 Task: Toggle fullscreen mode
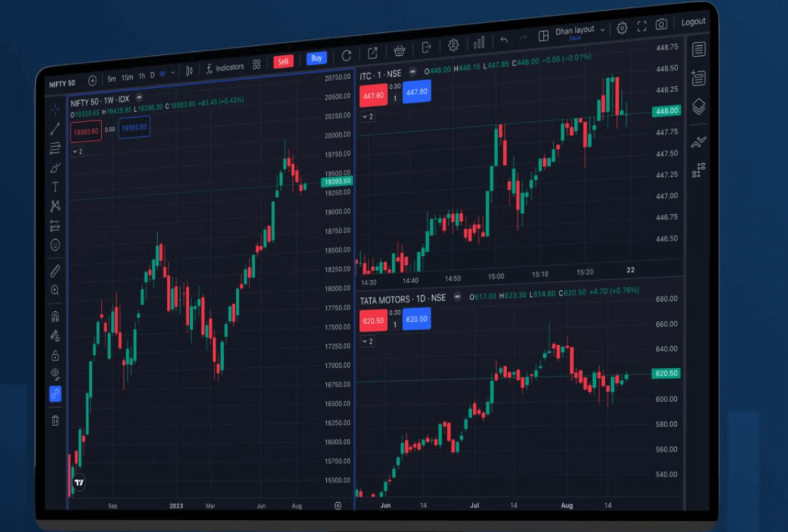[642, 26]
